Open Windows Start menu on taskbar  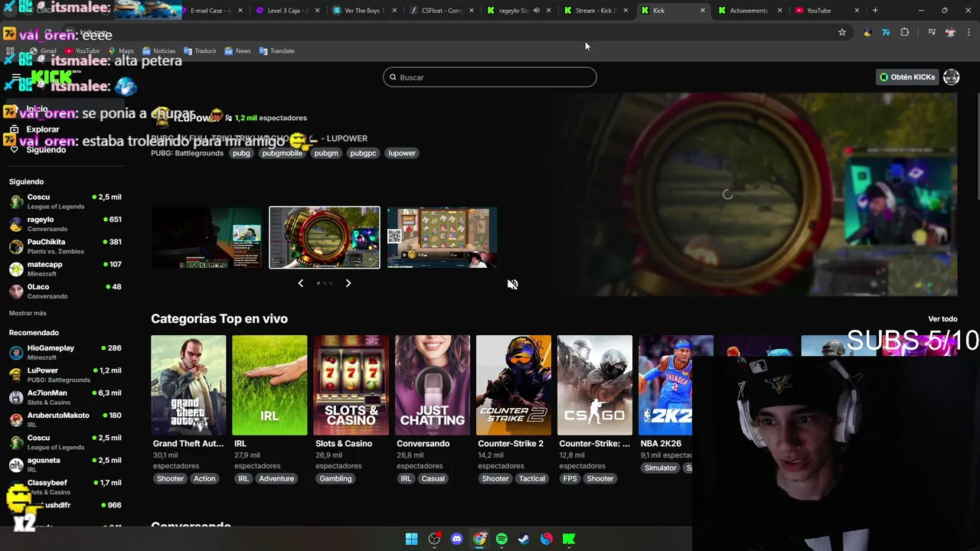411,539
